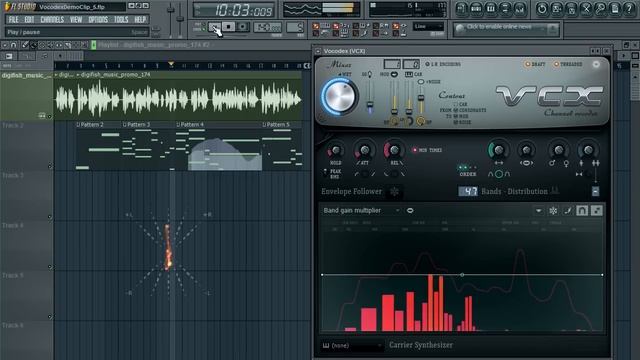Click the knob above male/female symbols
Screen dimensions: 640x360
click(558, 151)
